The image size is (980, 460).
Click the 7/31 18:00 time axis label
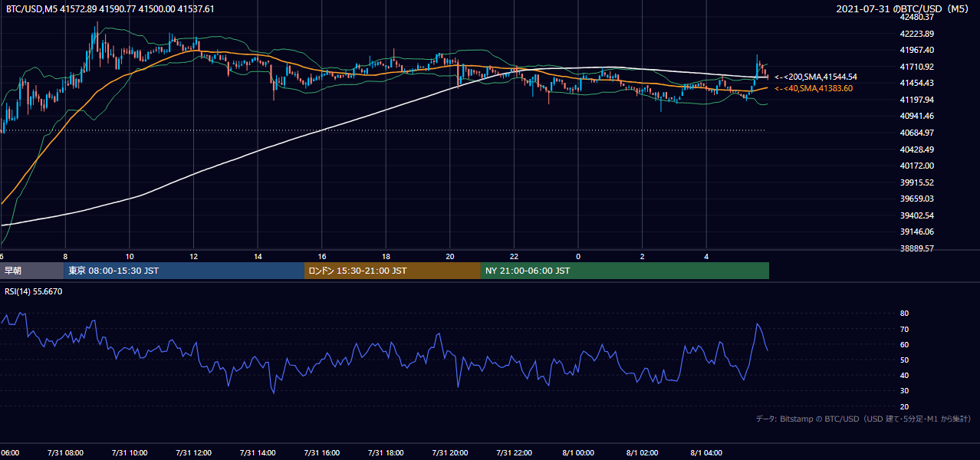[x=386, y=453]
